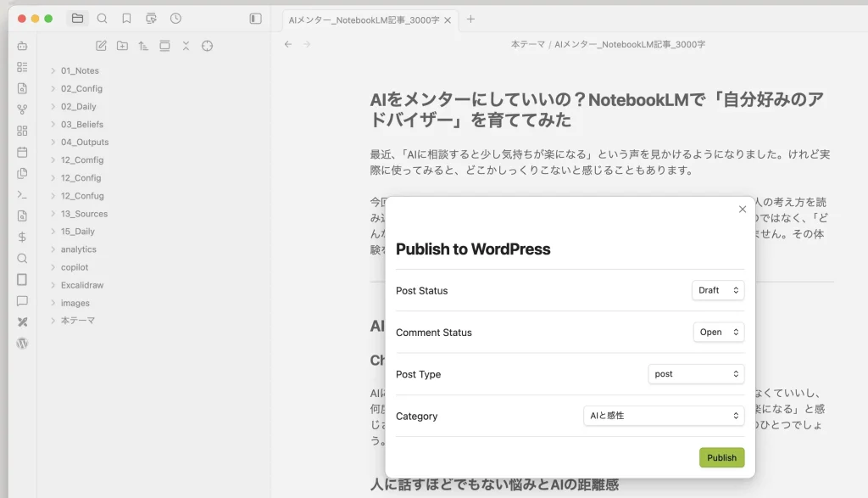Close the Publish to WordPress dialog

click(743, 210)
